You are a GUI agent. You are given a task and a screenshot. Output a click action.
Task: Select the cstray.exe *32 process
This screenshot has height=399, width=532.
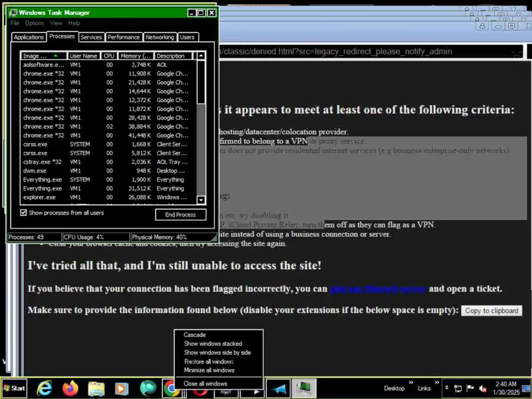pos(108,162)
